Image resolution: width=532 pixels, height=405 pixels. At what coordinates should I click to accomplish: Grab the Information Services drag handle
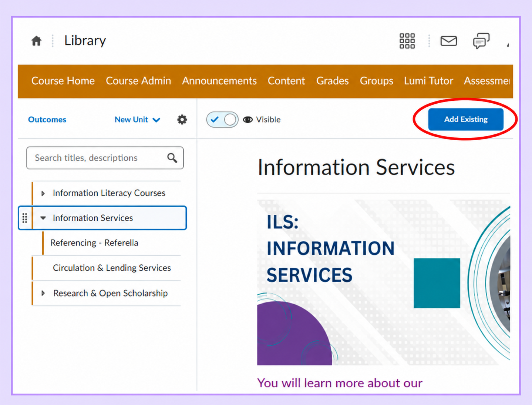[25, 218]
